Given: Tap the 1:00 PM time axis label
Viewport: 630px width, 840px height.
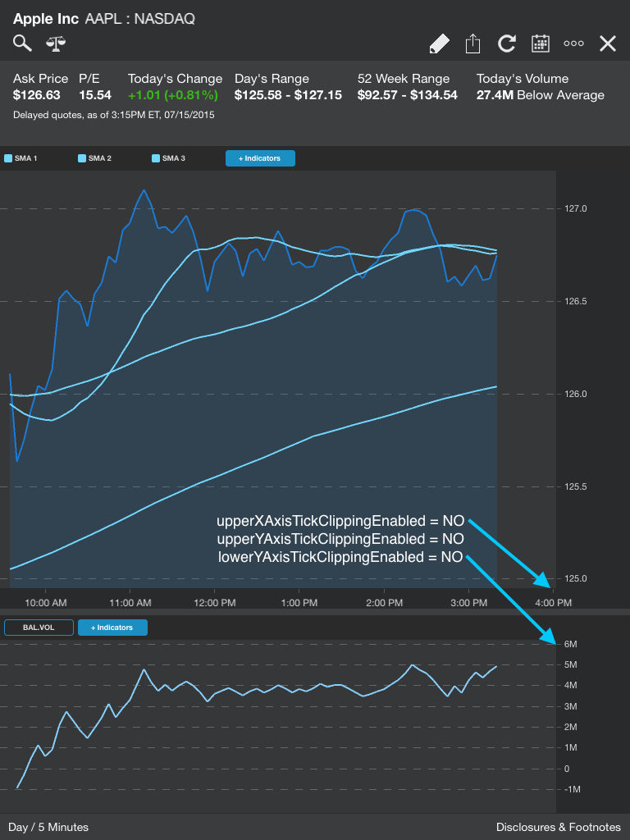Looking at the screenshot, I should [x=299, y=603].
